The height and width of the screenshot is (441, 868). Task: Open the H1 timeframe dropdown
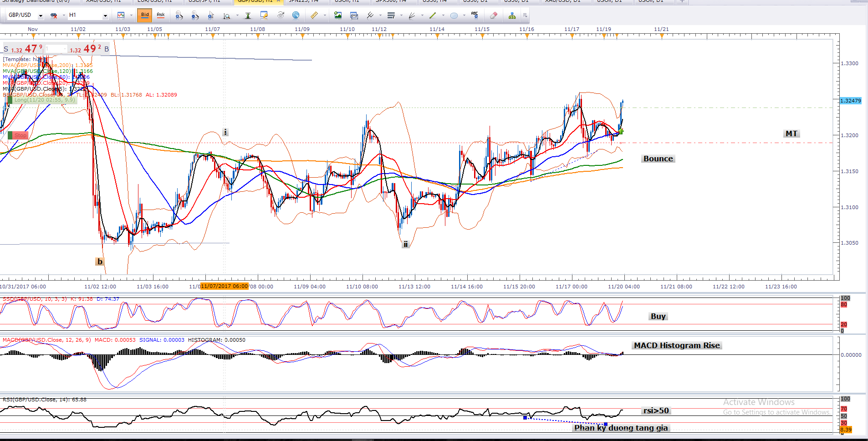coord(105,15)
